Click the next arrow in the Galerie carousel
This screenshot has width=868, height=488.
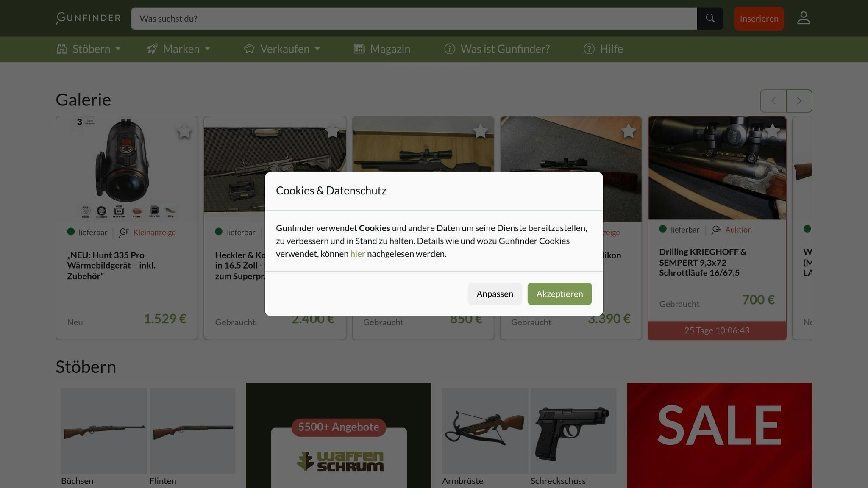pos(799,101)
